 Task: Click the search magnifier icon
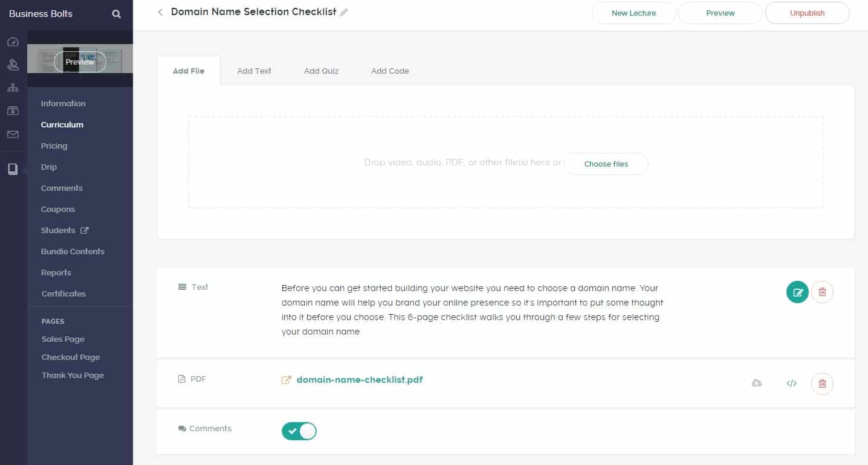117,14
